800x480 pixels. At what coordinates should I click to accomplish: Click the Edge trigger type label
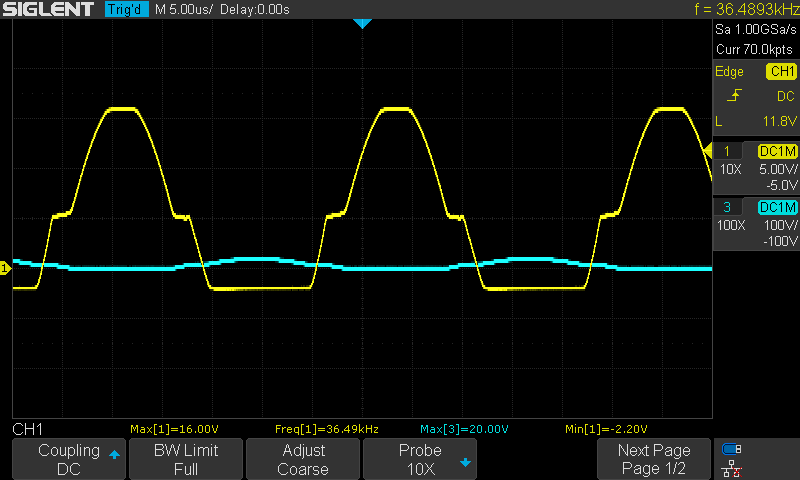729,72
